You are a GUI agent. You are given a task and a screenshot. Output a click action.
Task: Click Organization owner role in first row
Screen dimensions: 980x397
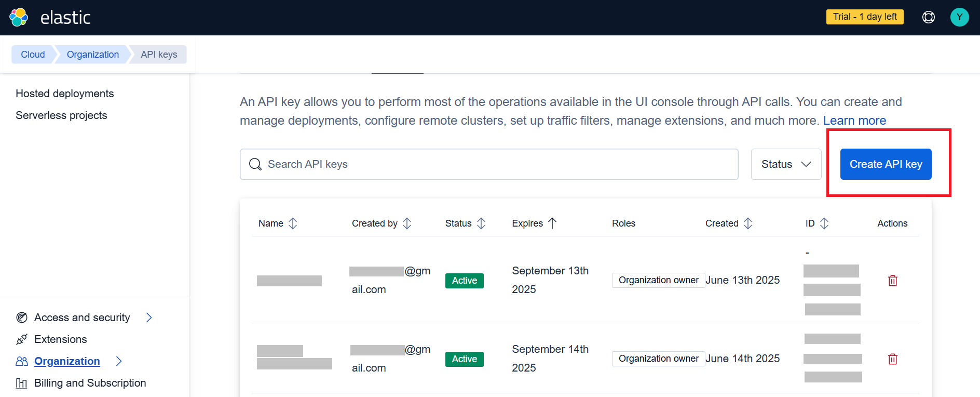pyautogui.click(x=658, y=280)
